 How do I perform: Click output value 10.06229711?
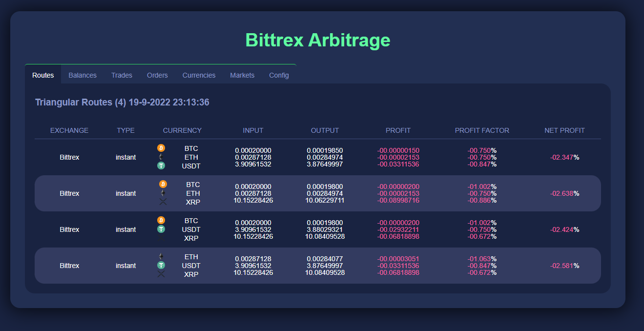point(325,200)
